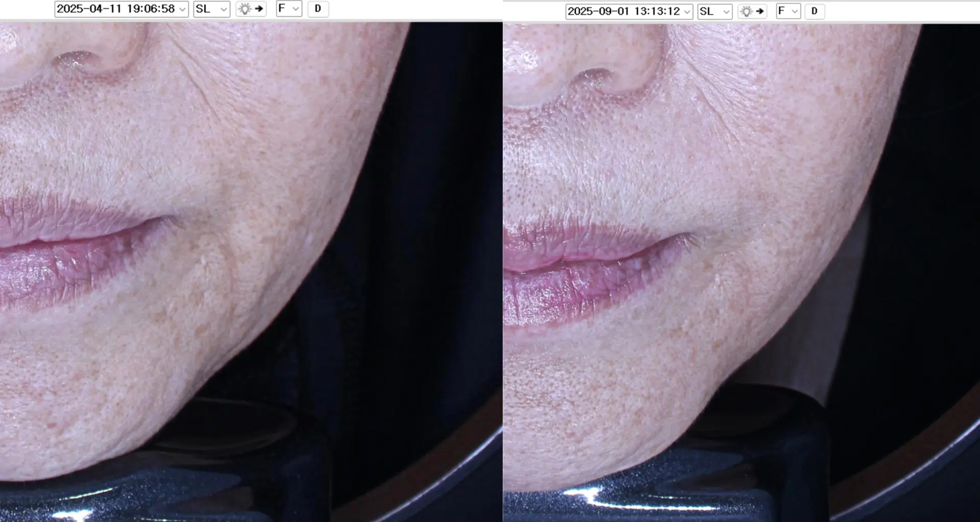Expand the chevron next to left date field
This screenshot has width=980, height=522.
pyautogui.click(x=182, y=9)
